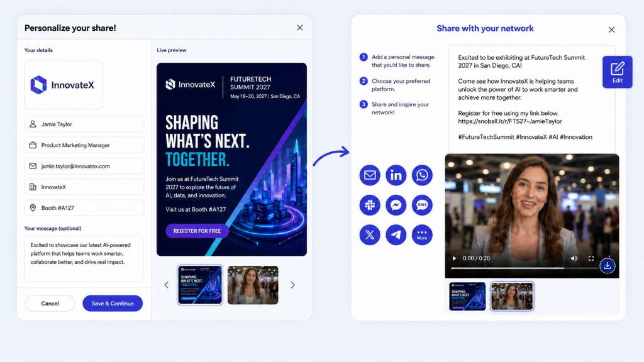Click Save & Continue

point(113,304)
